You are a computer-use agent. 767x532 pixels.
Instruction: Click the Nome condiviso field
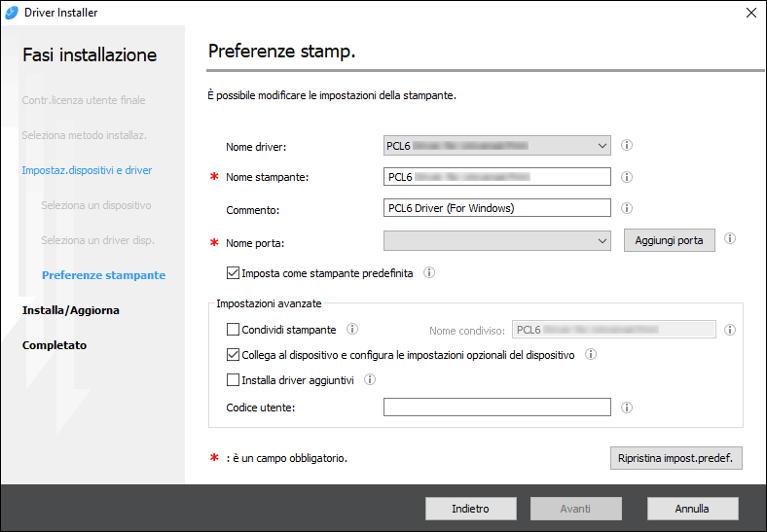click(614, 330)
